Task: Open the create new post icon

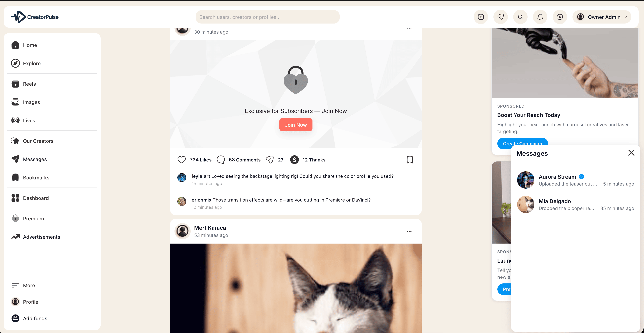Action: click(480, 17)
